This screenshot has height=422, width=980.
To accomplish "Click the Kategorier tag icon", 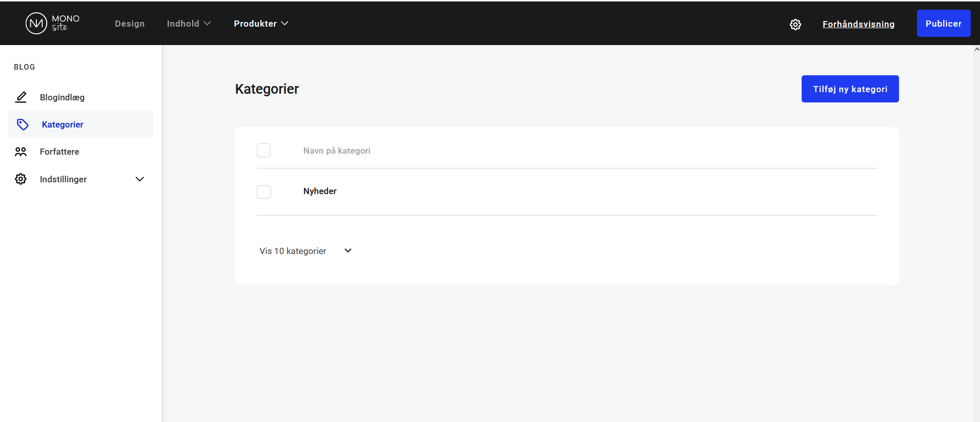I will 23,124.
